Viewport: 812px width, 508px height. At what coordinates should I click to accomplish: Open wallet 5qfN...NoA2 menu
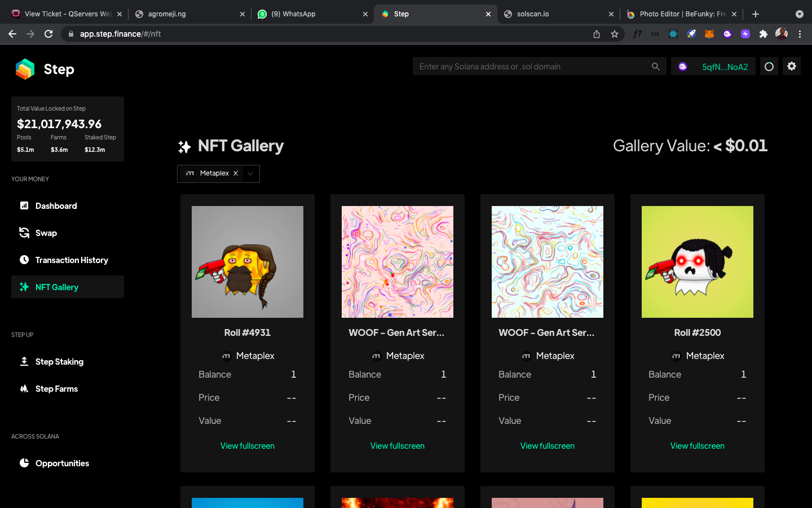coord(713,67)
